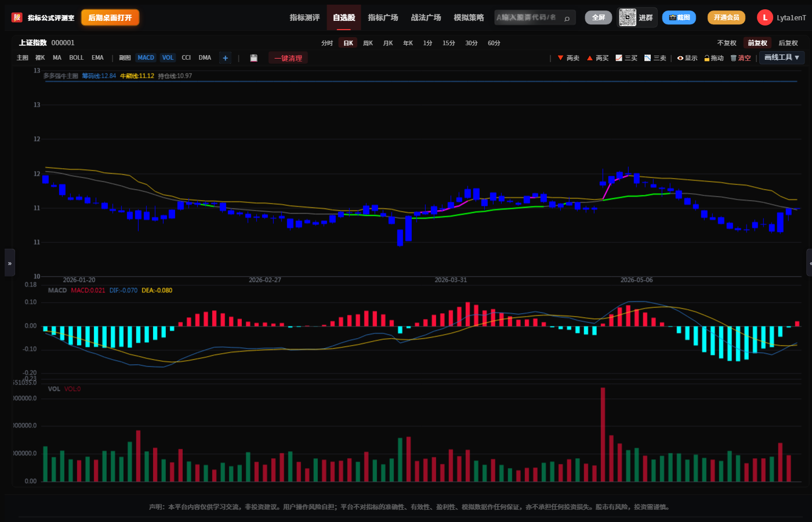Click the 持仓线:10.97 legend value

(x=175, y=76)
